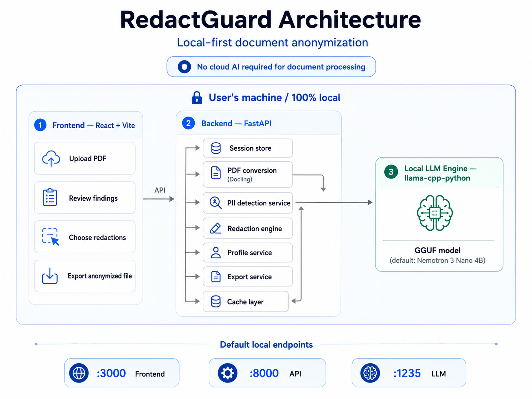Viewport: 532px width, 399px height.
Task: Click the document icon next to PDF conversion
Action: coord(216,173)
